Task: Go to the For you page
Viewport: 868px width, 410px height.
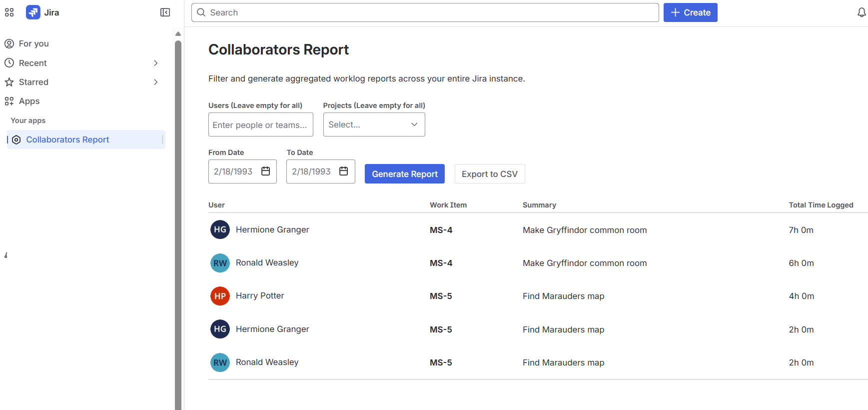Action: point(33,43)
